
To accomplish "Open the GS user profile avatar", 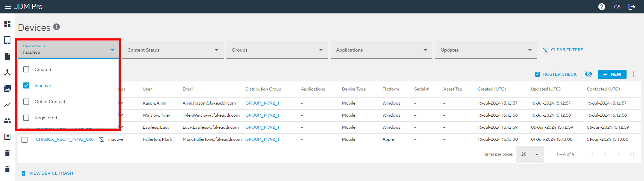I will click(x=617, y=7).
